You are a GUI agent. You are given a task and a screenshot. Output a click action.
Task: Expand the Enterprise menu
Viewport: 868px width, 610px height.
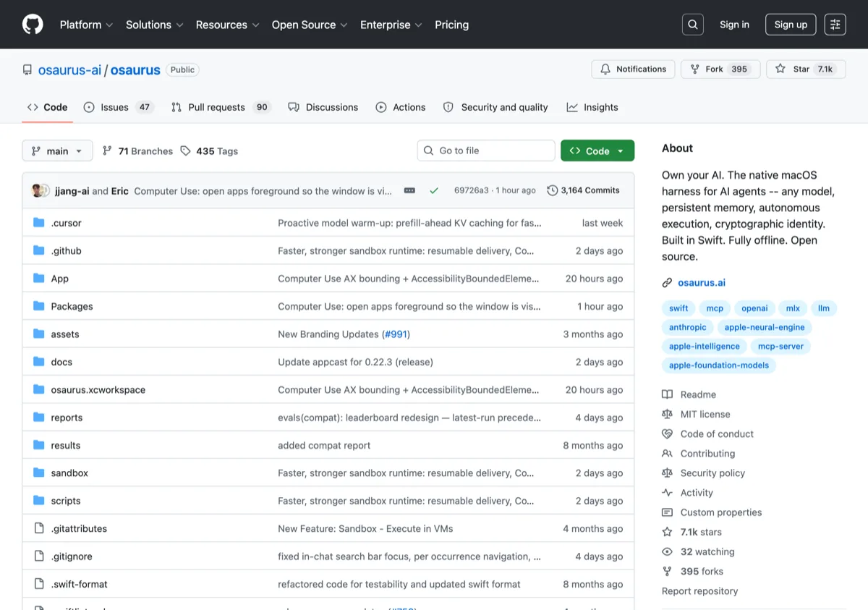point(391,25)
